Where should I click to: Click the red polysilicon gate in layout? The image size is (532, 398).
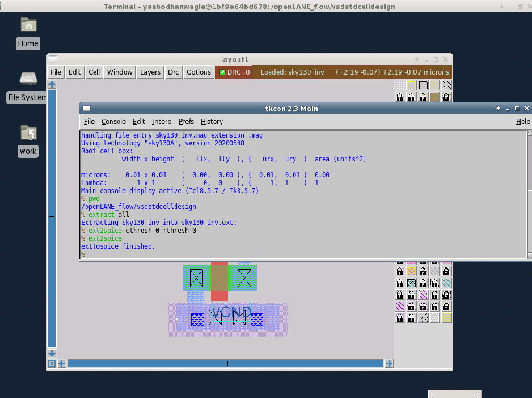(x=219, y=281)
